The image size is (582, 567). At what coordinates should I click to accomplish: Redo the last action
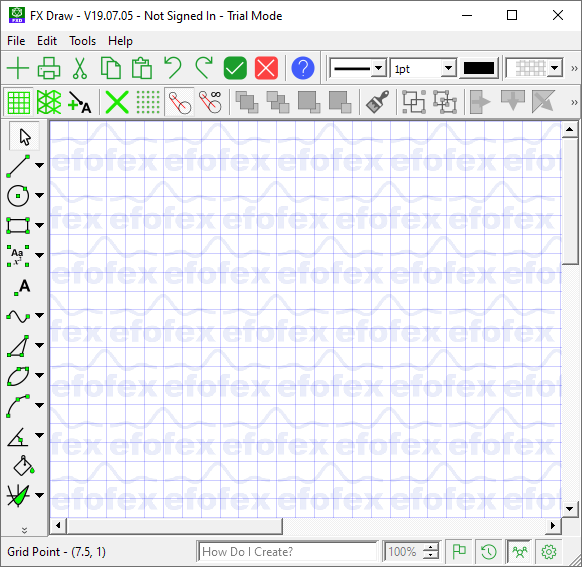coord(204,68)
